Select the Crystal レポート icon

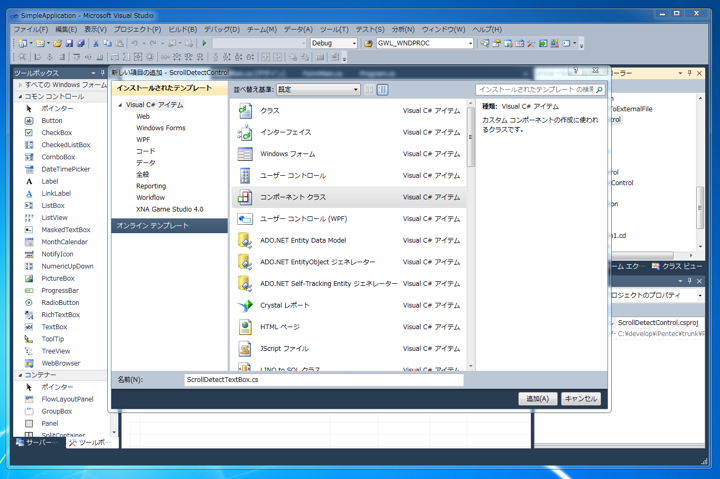[x=245, y=305]
